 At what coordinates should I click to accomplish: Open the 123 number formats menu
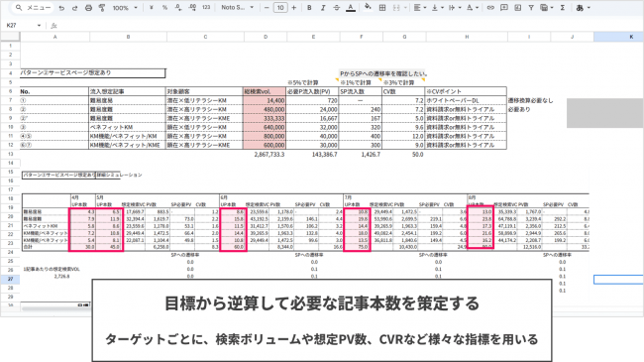pos(206,8)
